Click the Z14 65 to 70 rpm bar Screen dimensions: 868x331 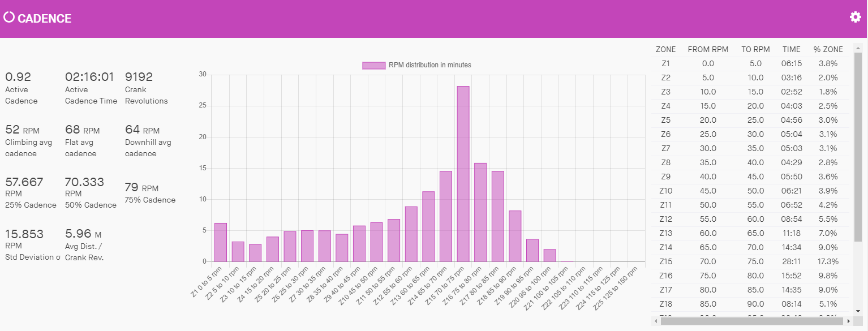click(x=446, y=216)
